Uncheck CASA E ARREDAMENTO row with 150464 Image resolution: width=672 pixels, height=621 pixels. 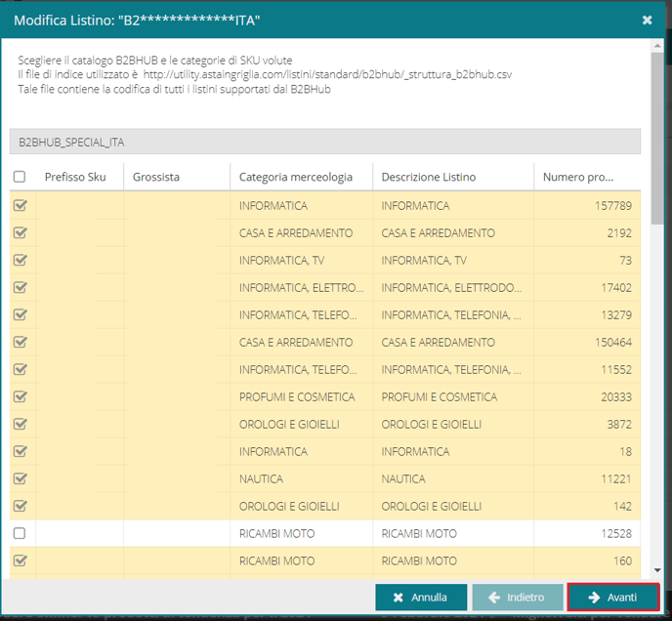pyautogui.click(x=20, y=342)
